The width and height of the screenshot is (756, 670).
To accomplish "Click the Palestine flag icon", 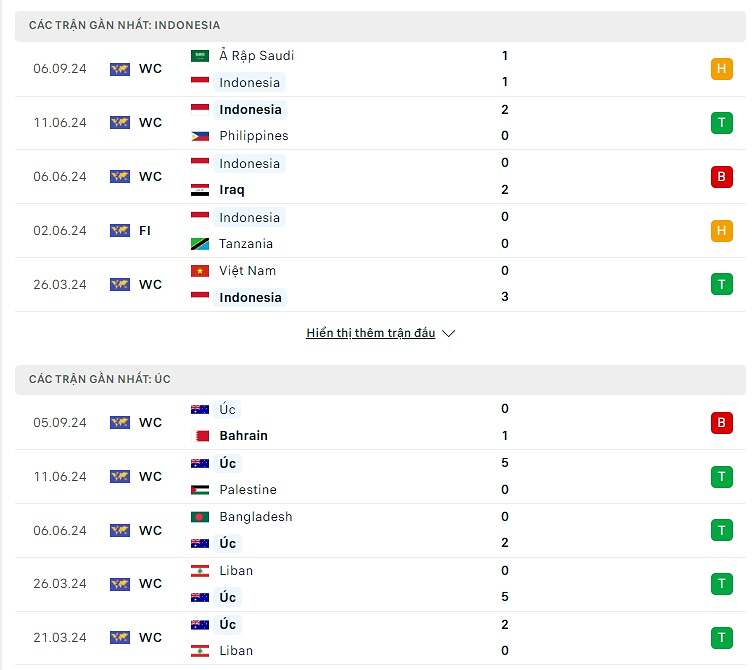I will [x=200, y=490].
